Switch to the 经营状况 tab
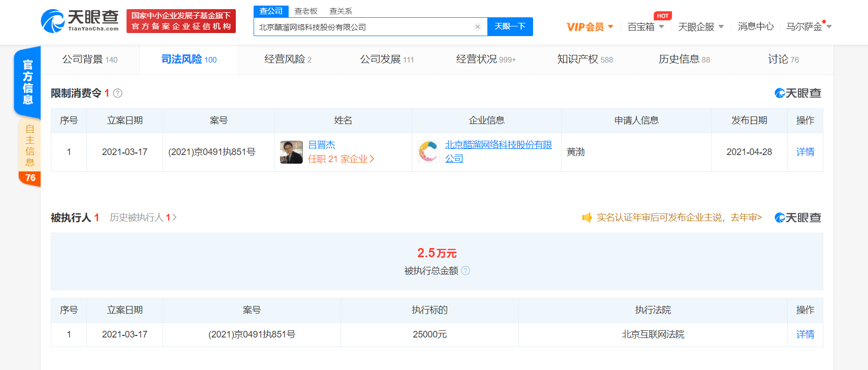This screenshot has width=868, height=370. point(486,59)
